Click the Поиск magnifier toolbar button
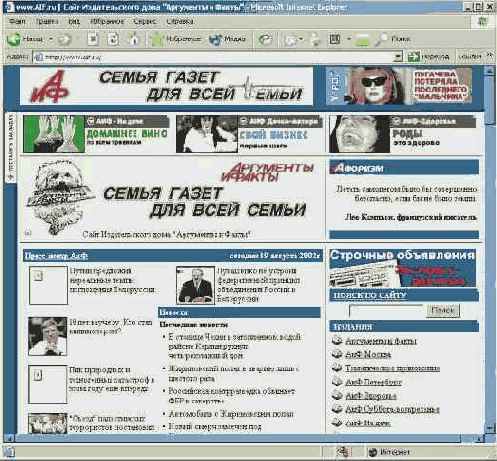The image size is (497, 461). pos(393,39)
